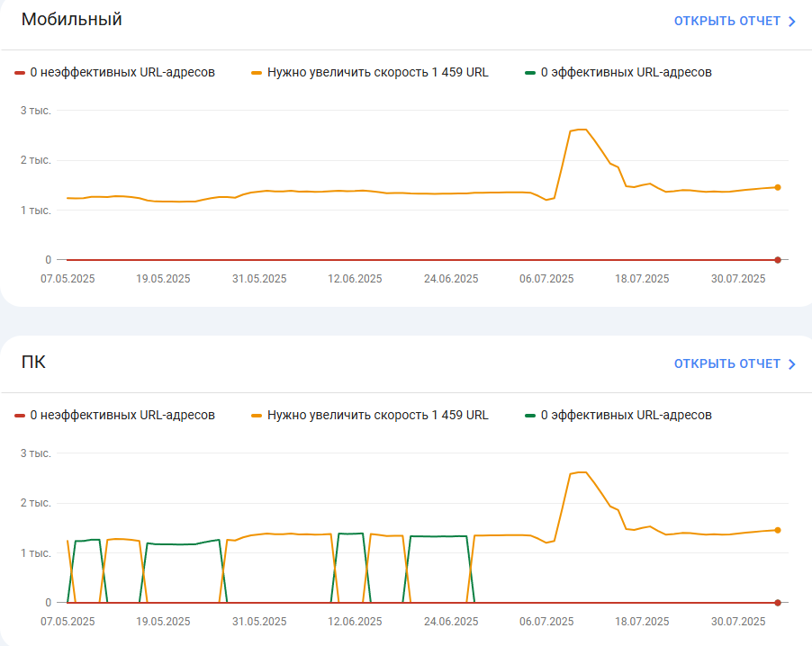Click the orange peak in Мобильный chart
The height and width of the screenshot is (646, 812).
coord(582,130)
